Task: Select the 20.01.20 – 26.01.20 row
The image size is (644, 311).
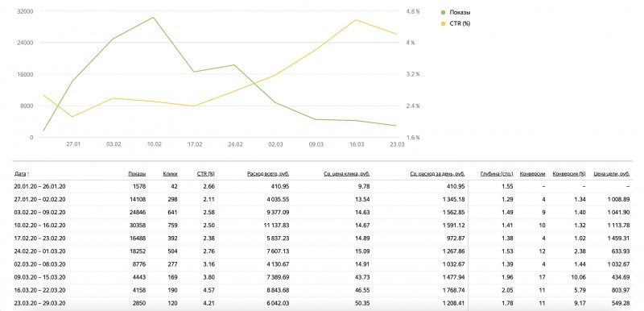Action: [x=323, y=186]
